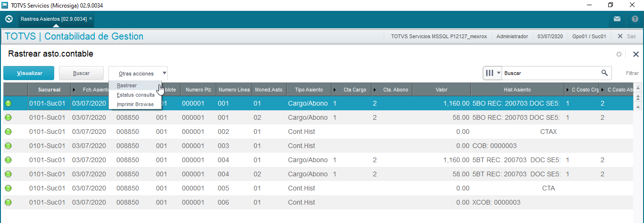
Task: Click the Valor column header
Action: (x=441, y=90)
